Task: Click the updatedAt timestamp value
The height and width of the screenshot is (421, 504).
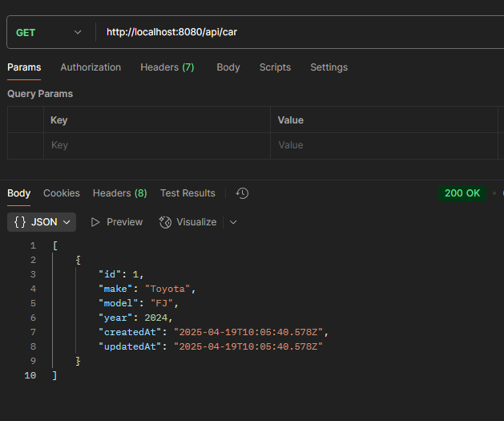Action: coord(248,346)
